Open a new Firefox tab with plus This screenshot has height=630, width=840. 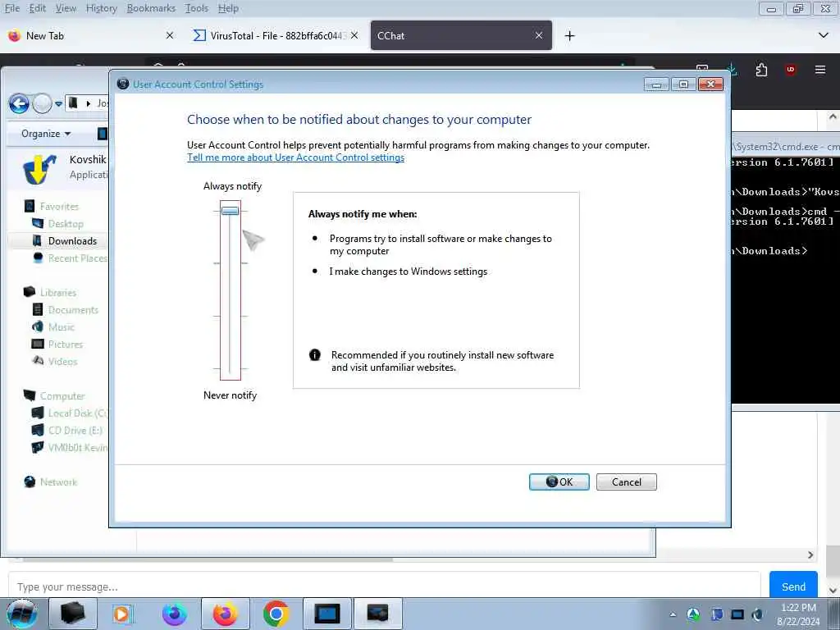[569, 35]
